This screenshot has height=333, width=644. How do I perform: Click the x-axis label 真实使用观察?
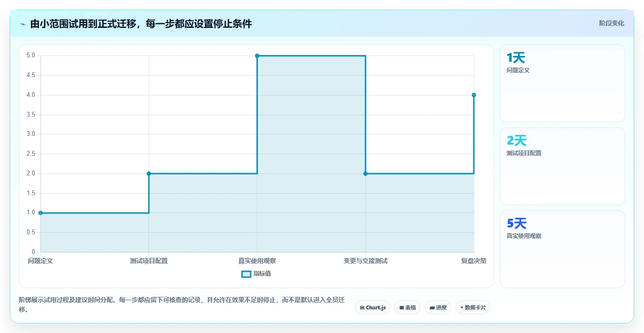(257, 261)
